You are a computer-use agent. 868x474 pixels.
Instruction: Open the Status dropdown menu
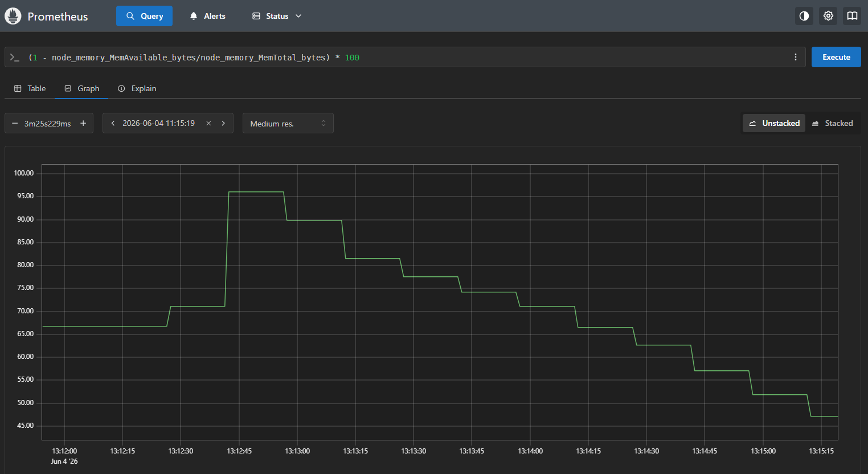[x=277, y=16]
